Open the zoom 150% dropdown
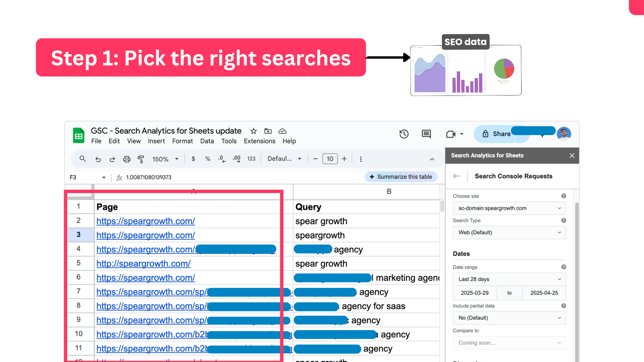The width and height of the screenshot is (644, 362). tap(165, 159)
